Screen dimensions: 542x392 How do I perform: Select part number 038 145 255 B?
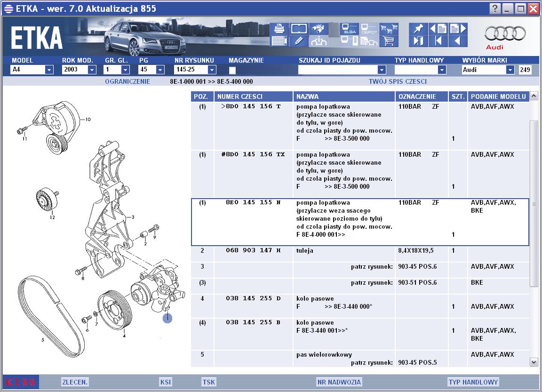coord(253,322)
